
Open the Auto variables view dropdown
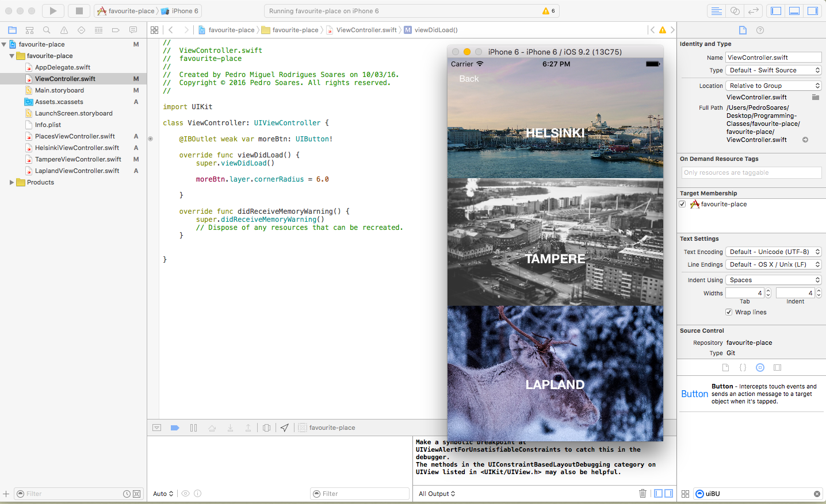coord(163,494)
